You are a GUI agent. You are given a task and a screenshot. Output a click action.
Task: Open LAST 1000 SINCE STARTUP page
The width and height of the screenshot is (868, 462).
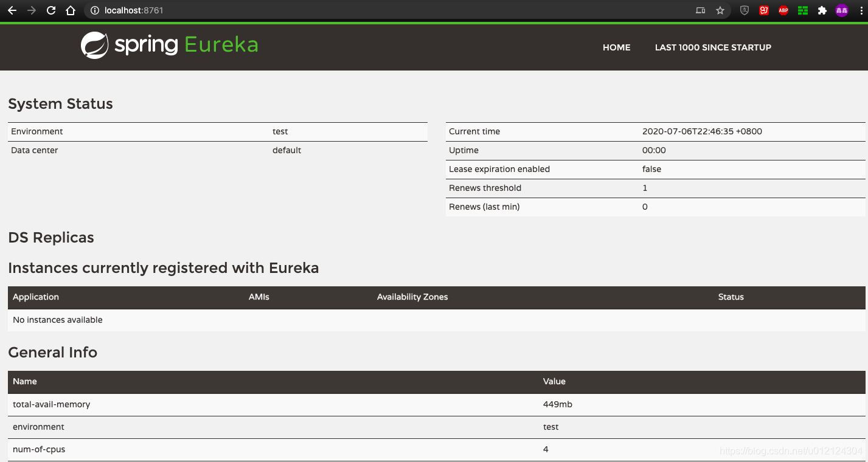(713, 47)
